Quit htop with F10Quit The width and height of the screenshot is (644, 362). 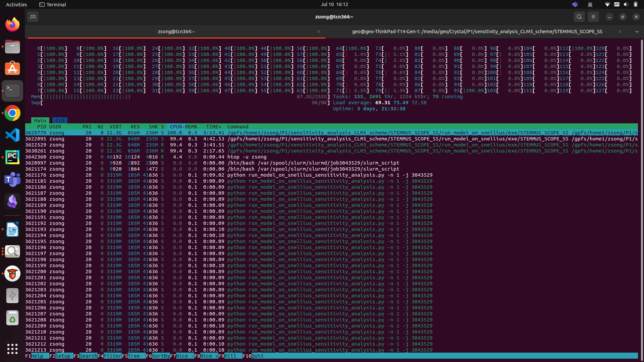[254, 356]
